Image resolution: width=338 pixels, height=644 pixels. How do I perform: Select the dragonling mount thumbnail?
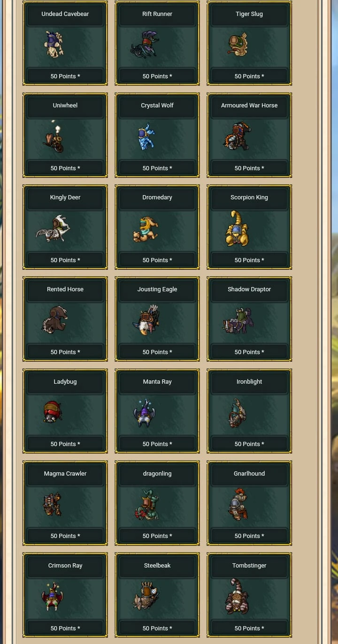point(146,505)
